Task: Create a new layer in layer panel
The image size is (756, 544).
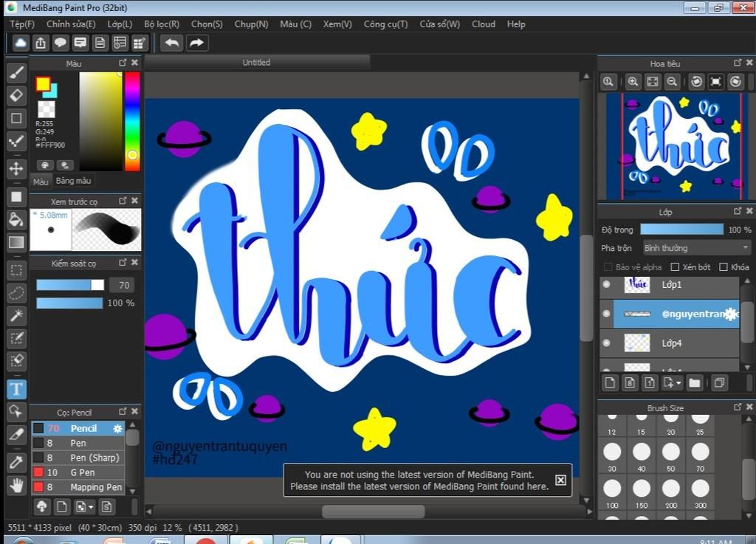Action: coord(610,383)
